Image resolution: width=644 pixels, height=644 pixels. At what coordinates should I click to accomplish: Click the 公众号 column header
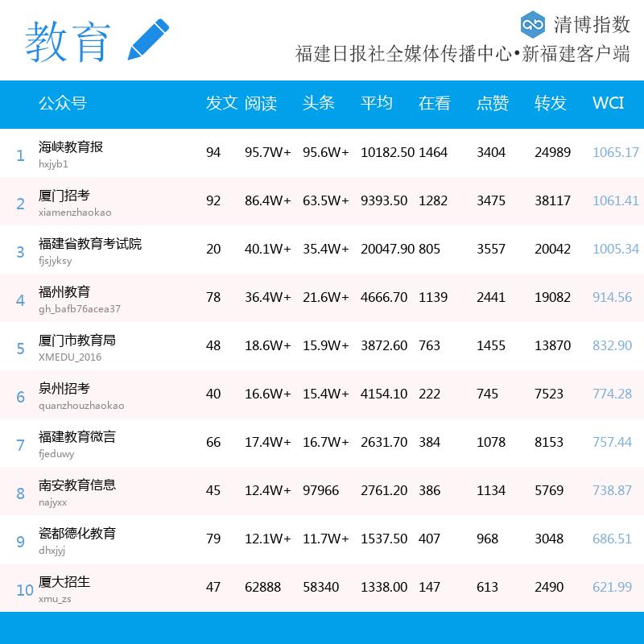tap(62, 103)
